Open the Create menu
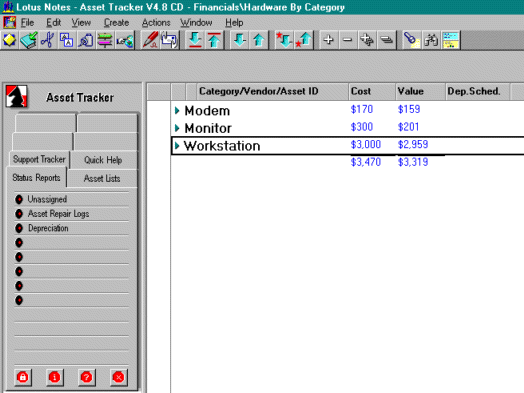Screen dimensions: 524x393 (116, 22)
